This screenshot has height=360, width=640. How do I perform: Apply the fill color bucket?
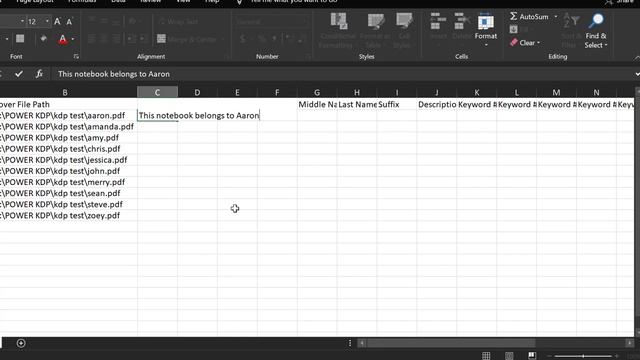(43, 39)
